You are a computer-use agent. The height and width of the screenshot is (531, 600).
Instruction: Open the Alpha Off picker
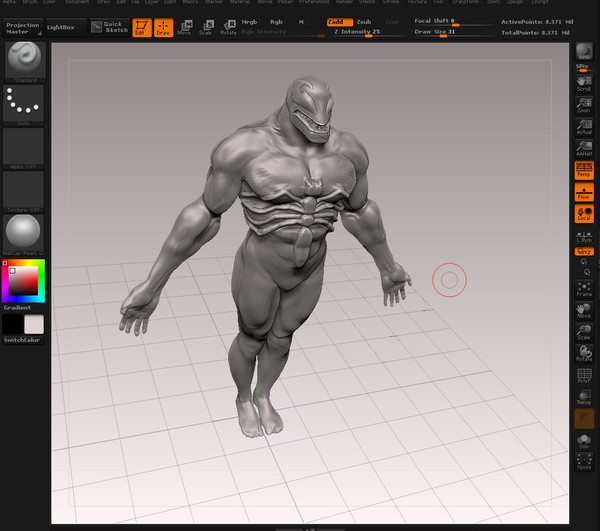23,148
